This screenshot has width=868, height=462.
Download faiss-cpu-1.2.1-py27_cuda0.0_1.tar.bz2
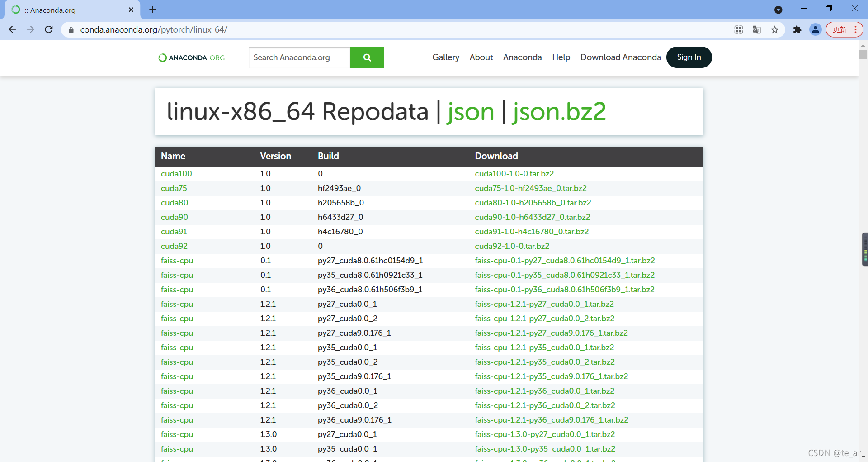(x=544, y=304)
